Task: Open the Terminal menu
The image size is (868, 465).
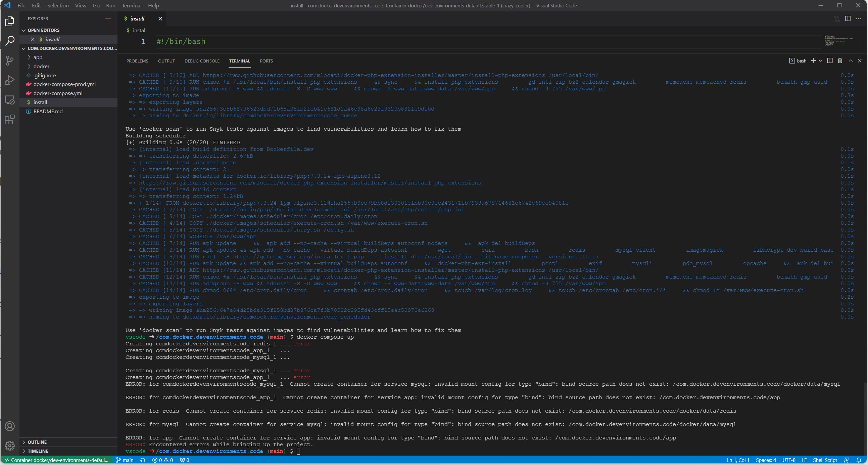Action: tap(132, 5)
